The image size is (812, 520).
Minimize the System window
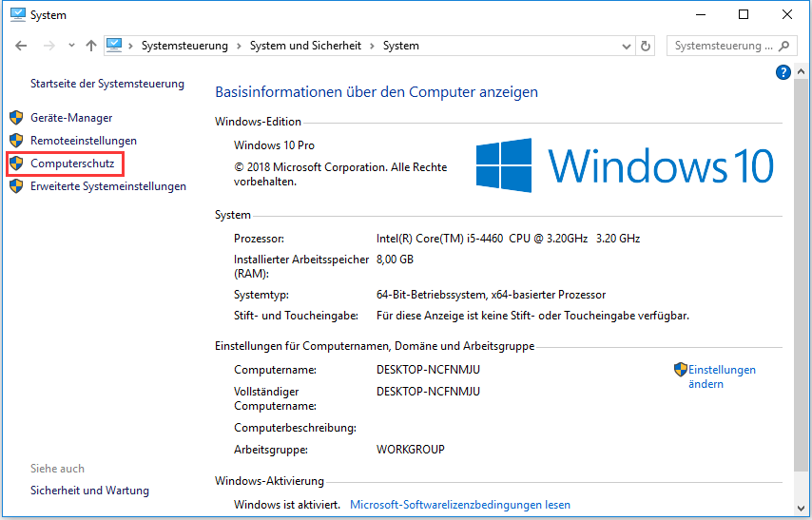[x=701, y=14]
